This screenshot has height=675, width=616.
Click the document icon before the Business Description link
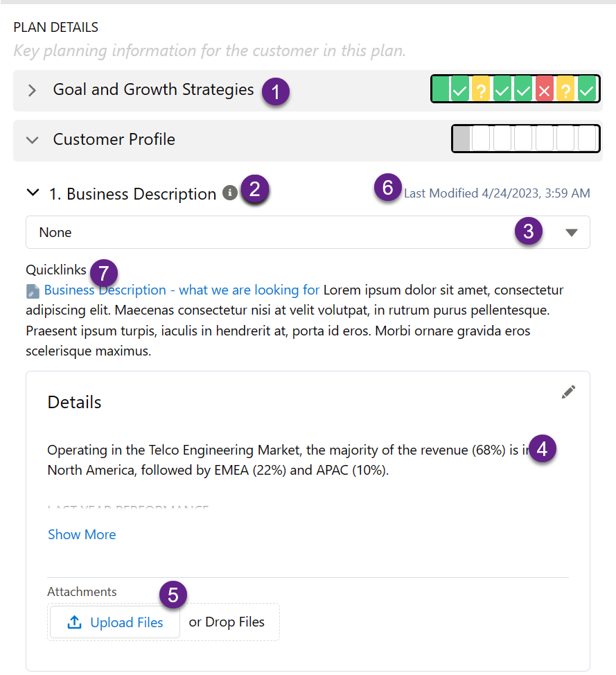[x=33, y=290]
